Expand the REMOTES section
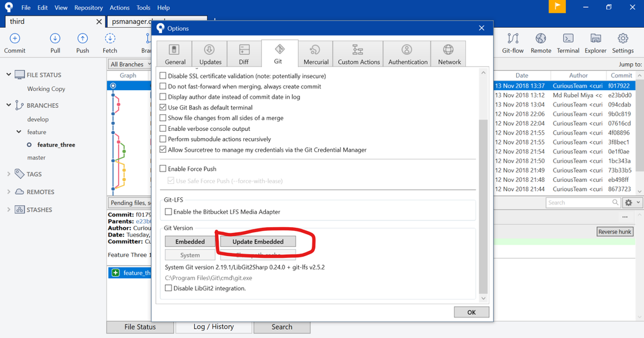 click(x=8, y=192)
